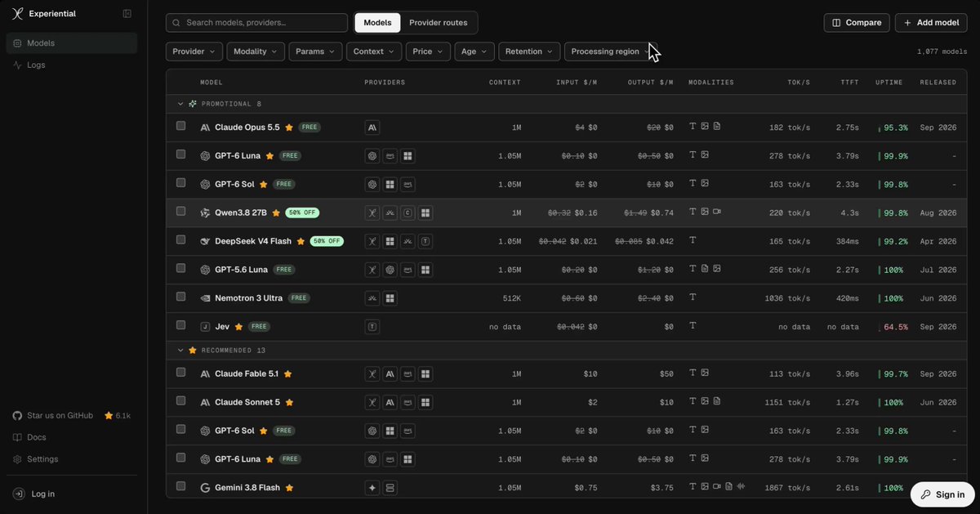
Task: Switch to the Provider routes tab
Action: click(x=439, y=23)
